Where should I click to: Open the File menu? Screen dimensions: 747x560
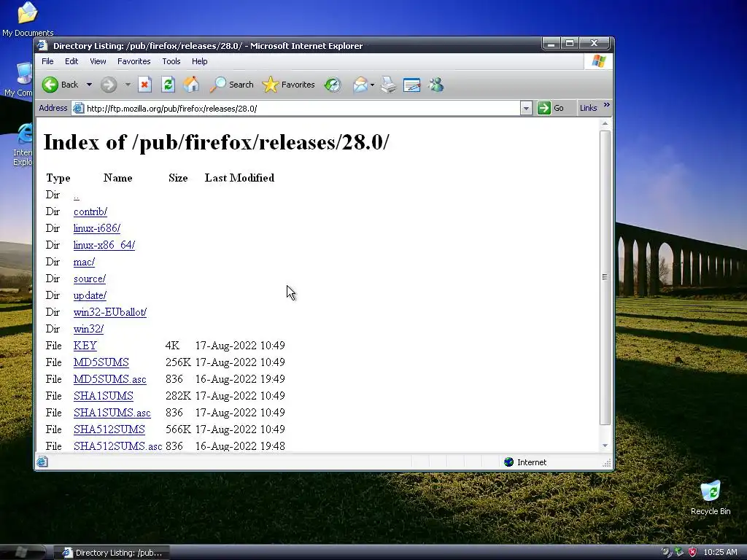(x=47, y=61)
